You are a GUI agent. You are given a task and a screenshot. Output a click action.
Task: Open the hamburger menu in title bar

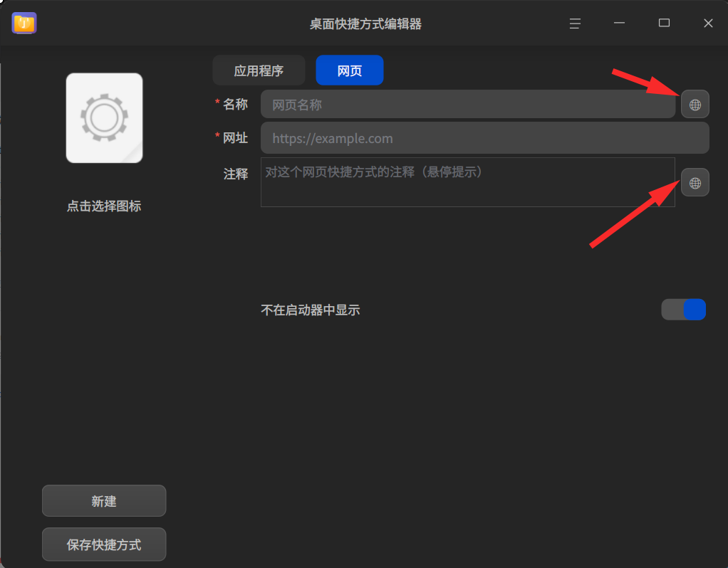click(x=575, y=23)
